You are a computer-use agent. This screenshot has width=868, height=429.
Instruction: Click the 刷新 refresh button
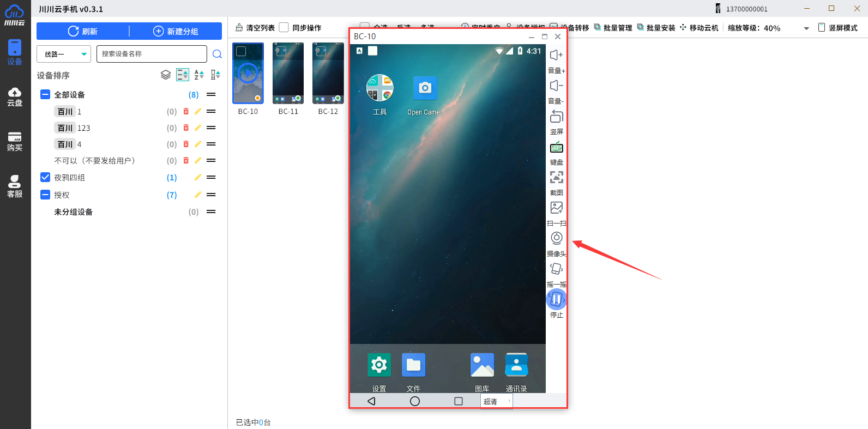[83, 31]
